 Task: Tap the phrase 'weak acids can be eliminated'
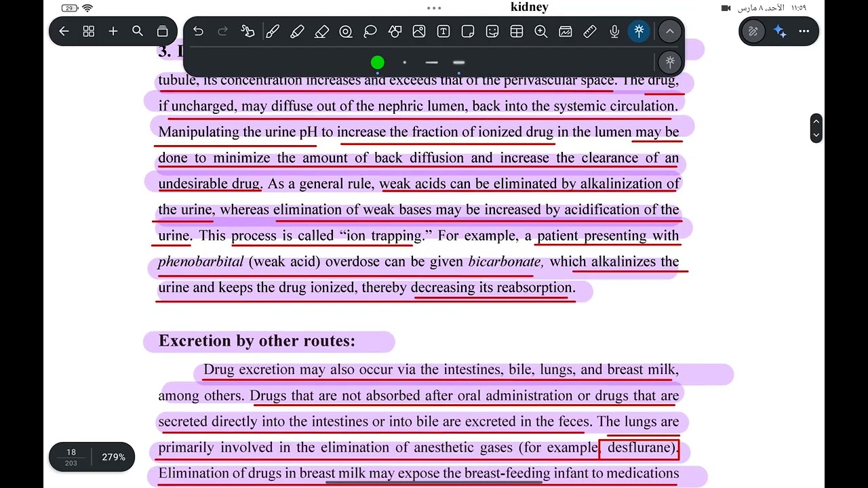click(469, 184)
